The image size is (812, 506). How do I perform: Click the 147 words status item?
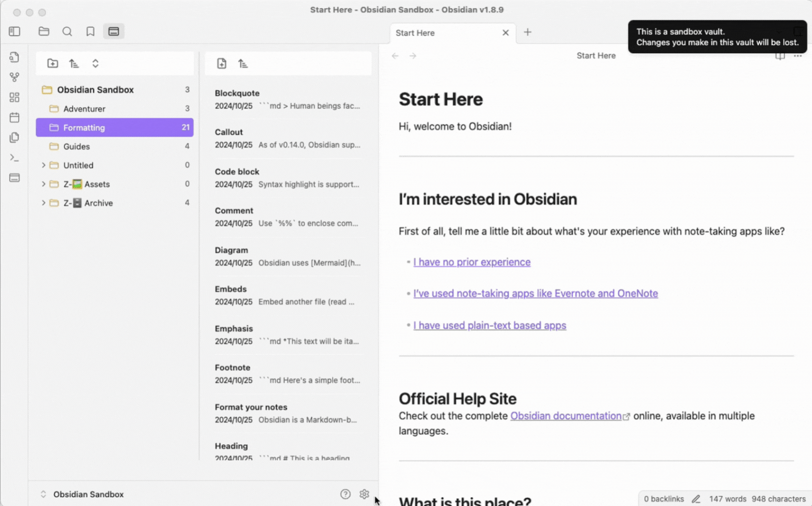pos(727,499)
